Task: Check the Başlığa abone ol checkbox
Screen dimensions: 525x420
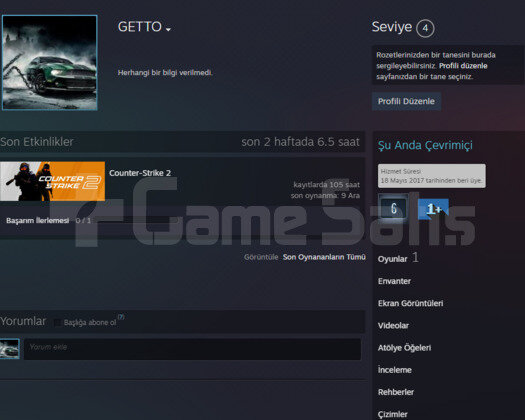Action: pyautogui.click(x=58, y=322)
